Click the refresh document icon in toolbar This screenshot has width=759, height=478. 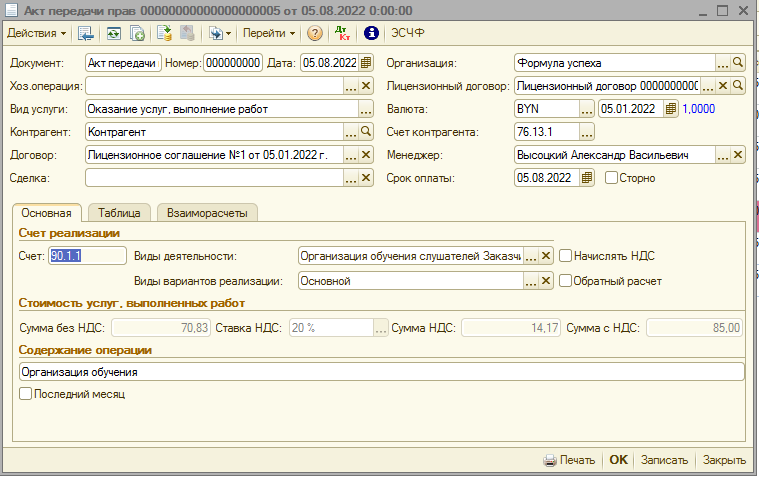[114, 33]
